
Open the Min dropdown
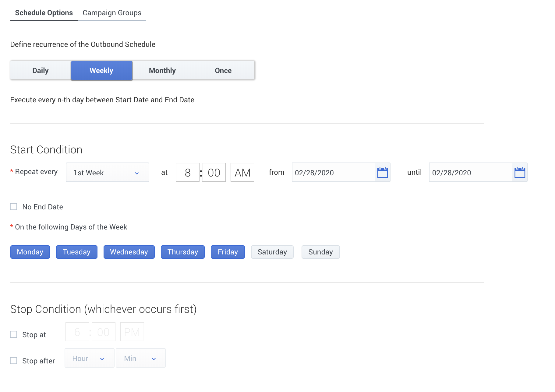(140, 358)
